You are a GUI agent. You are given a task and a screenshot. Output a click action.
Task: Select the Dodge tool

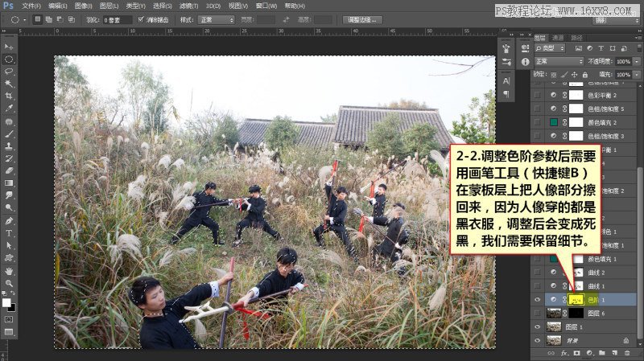pos(9,207)
